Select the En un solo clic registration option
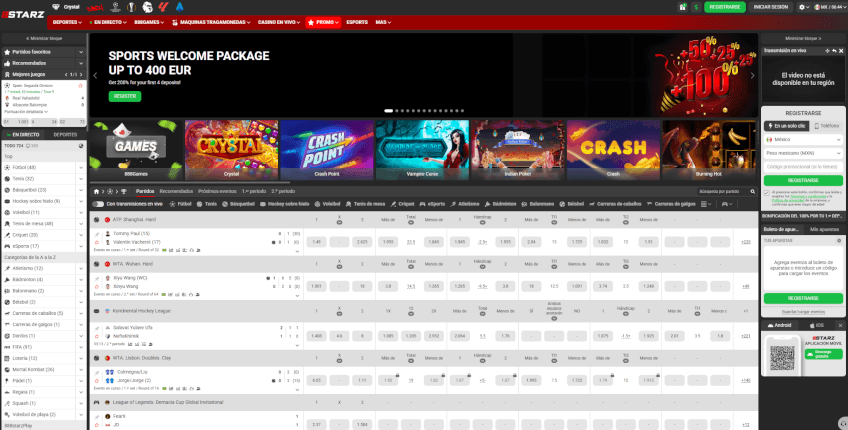Image resolution: width=848 pixels, height=430 pixels. 786,126
